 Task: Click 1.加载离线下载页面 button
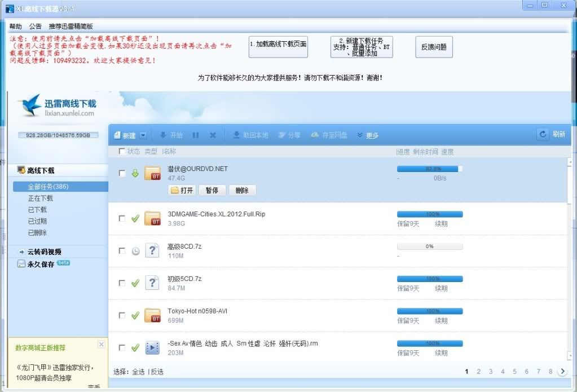(278, 47)
